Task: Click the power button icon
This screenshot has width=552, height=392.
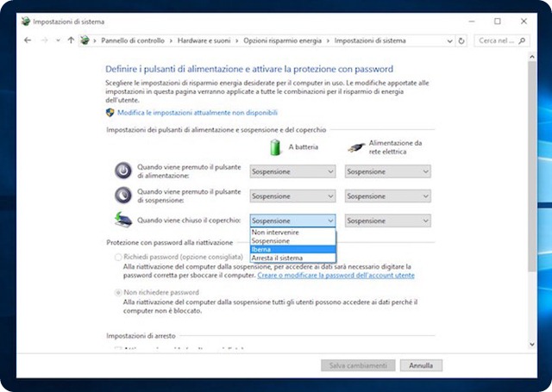Action: click(x=123, y=171)
